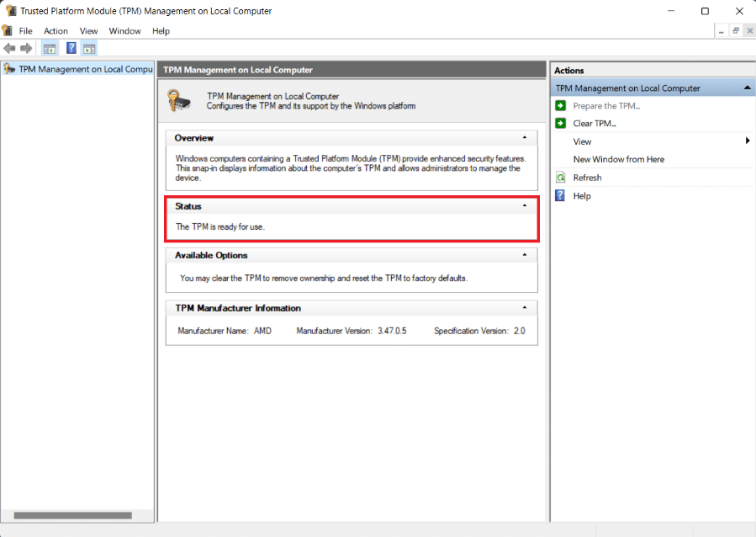Toggle the Show/Hide Action Pane toolbar icon

click(89, 48)
